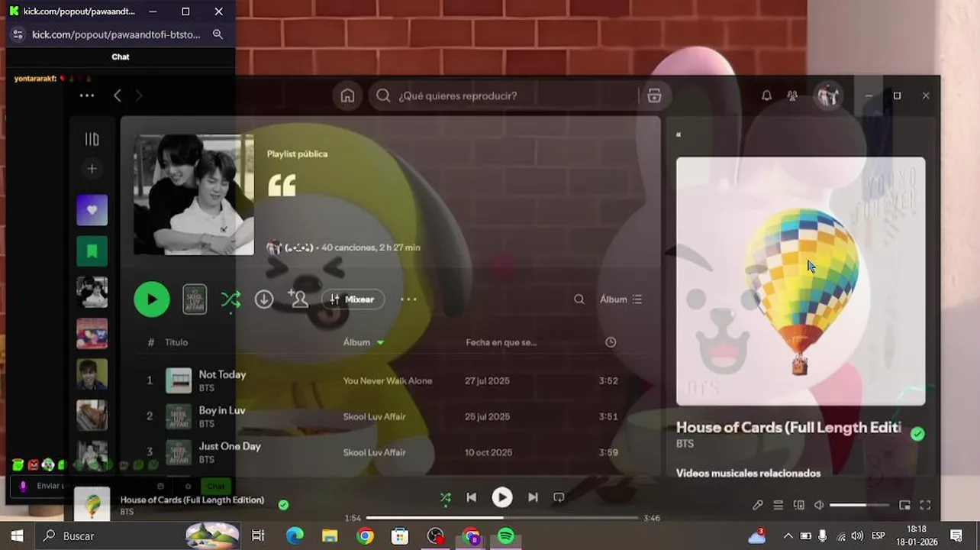Viewport: 980px width, 550px height.
Task: Toggle the saved checkmark in Now Playing panel
Action: click(917, 434)
